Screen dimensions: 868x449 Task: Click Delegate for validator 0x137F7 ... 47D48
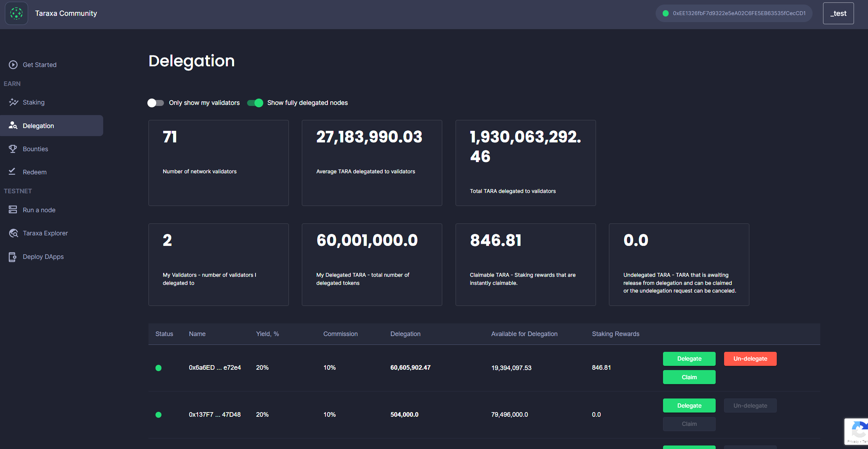tap(689, 406)
